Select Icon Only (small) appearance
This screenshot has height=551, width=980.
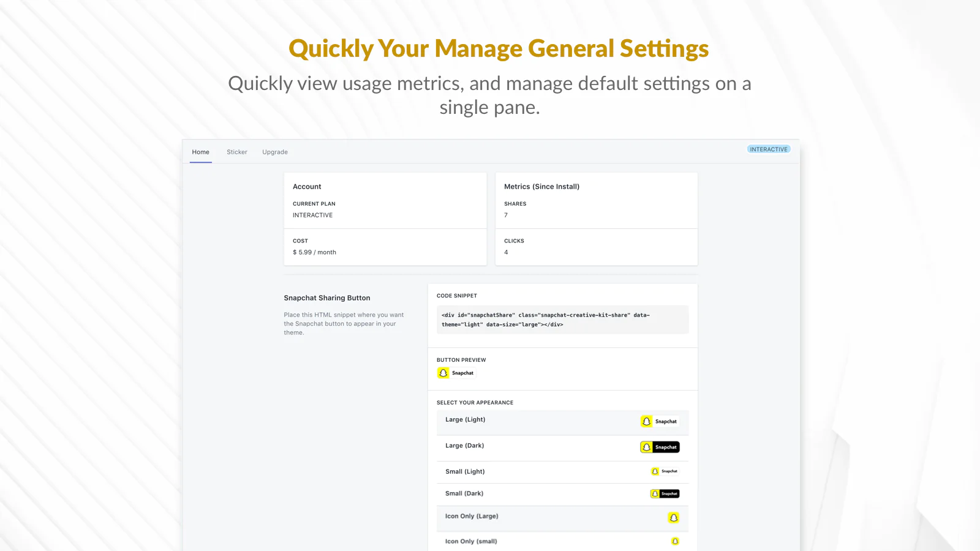562,541
